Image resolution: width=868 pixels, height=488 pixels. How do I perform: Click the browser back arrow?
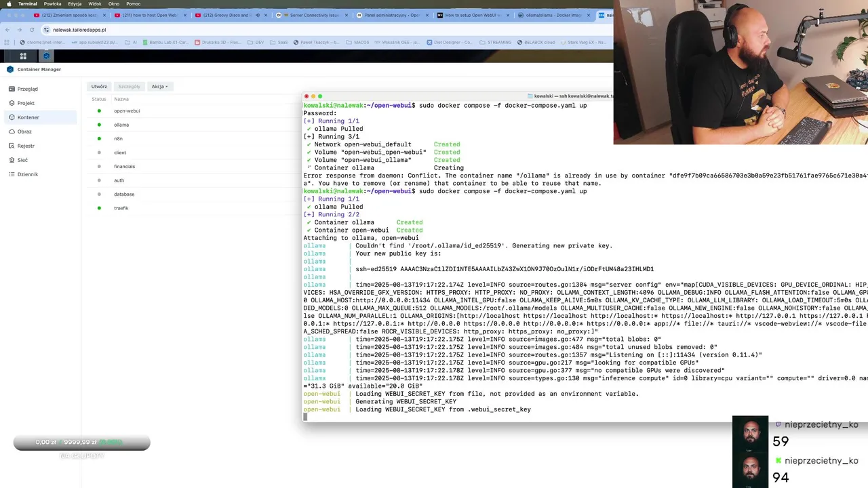[7, 30]
